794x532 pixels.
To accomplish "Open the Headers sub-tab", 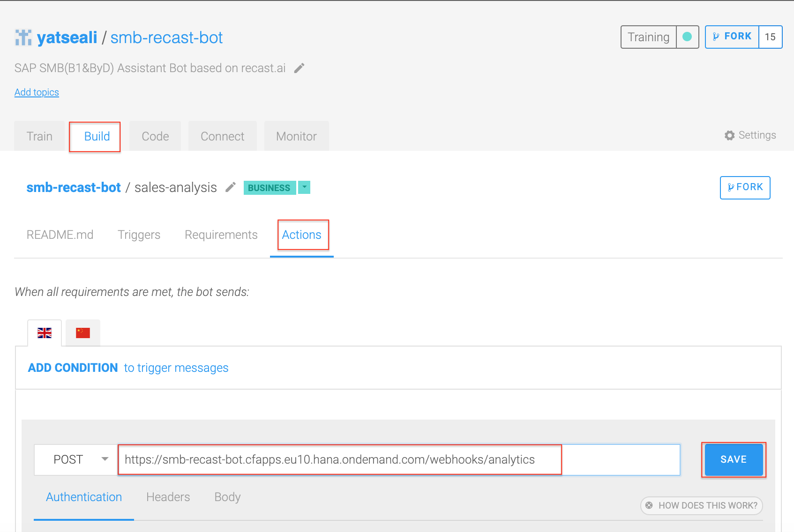I will [x=168, y=497].
